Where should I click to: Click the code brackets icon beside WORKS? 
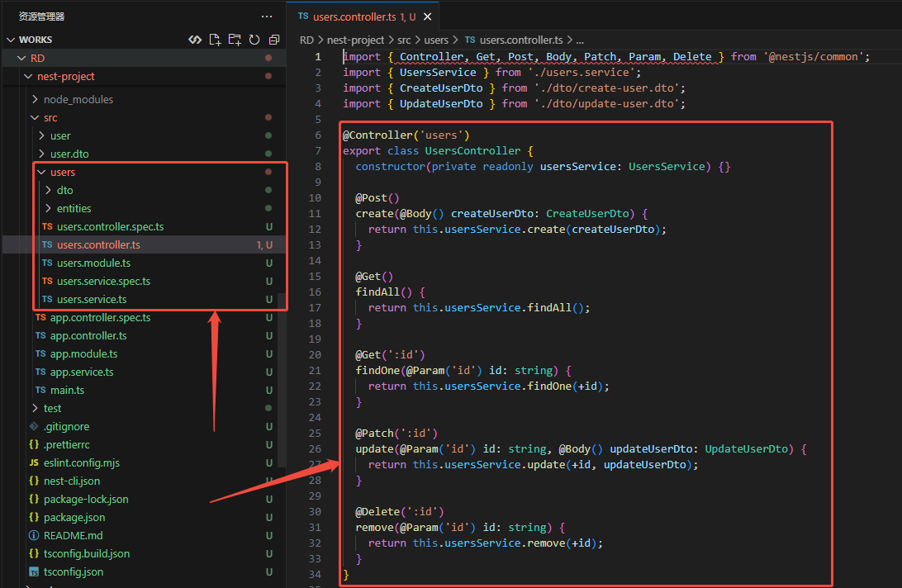click(195, 40)
